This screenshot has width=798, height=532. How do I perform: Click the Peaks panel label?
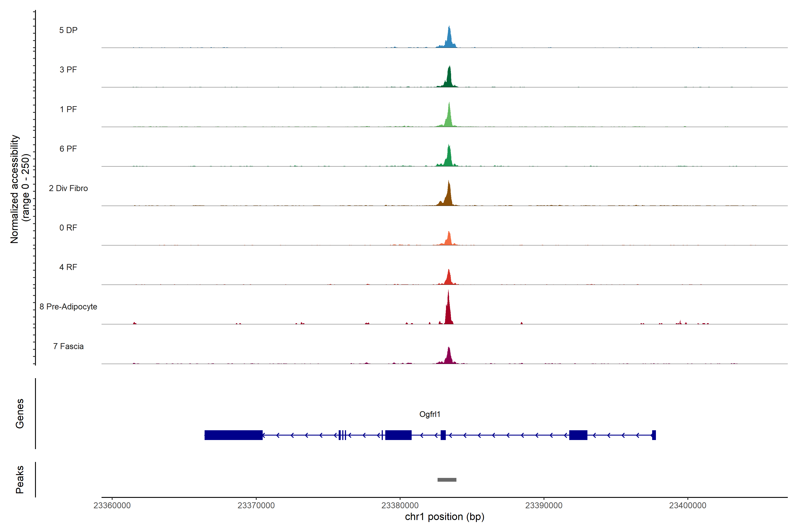pyautogui.click(x=20, y=479)
